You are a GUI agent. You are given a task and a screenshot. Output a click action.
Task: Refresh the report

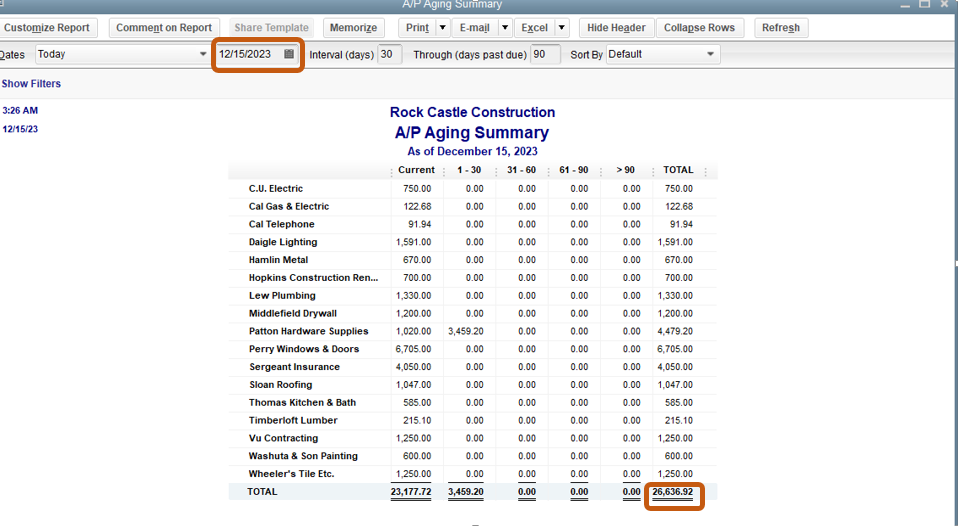(x=780, y=28)
